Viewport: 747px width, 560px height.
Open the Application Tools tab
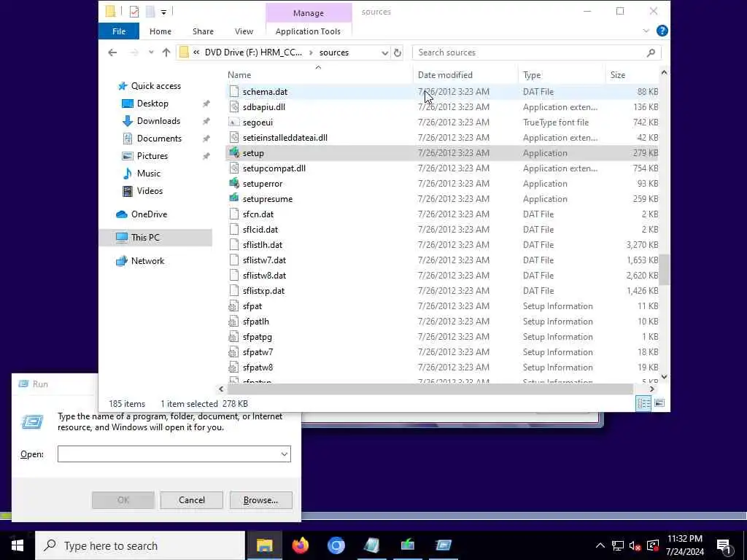[x=308, y=31]
